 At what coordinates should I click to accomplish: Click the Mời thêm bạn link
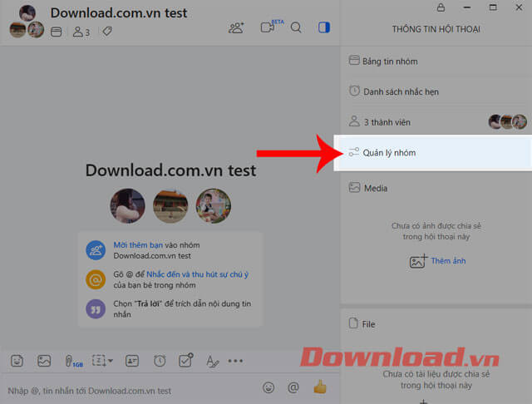(x=138, y=245)
